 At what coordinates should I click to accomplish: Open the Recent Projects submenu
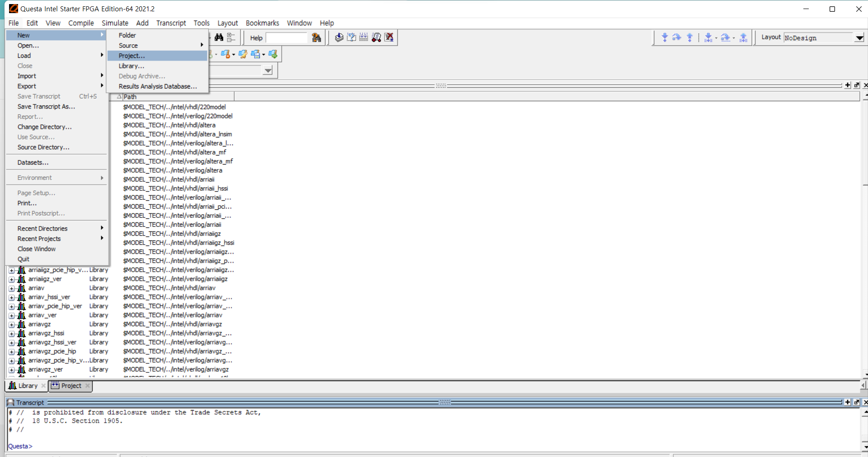57,239
